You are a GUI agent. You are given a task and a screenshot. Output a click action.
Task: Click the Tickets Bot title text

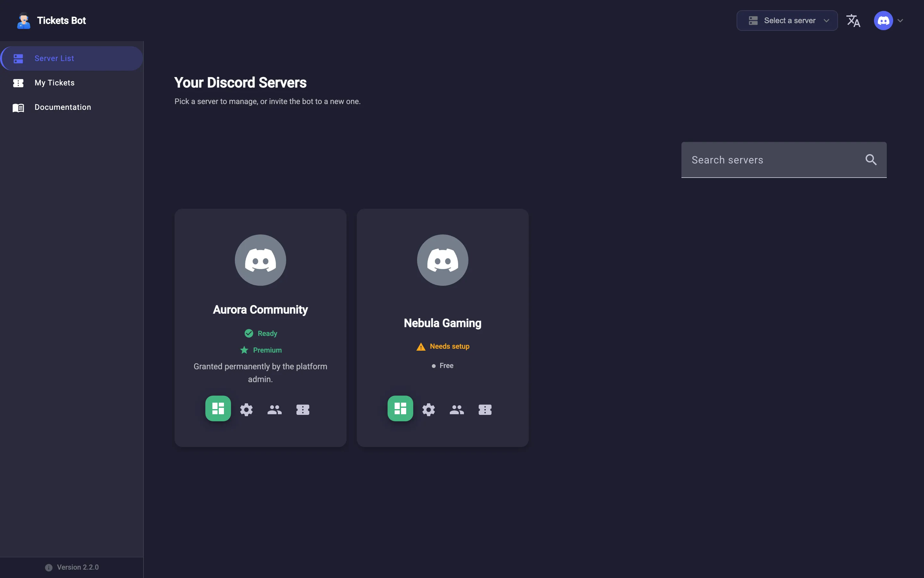pos(62,21)
